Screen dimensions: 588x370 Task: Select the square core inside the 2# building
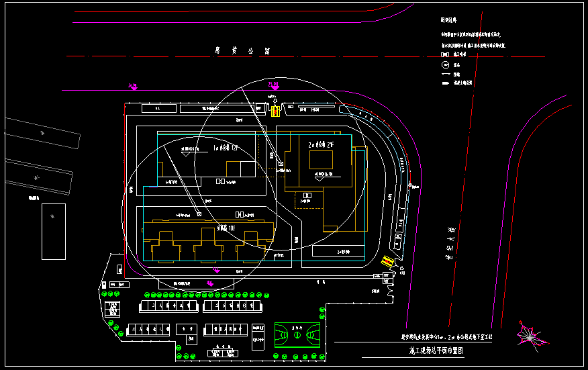point(321,160)
